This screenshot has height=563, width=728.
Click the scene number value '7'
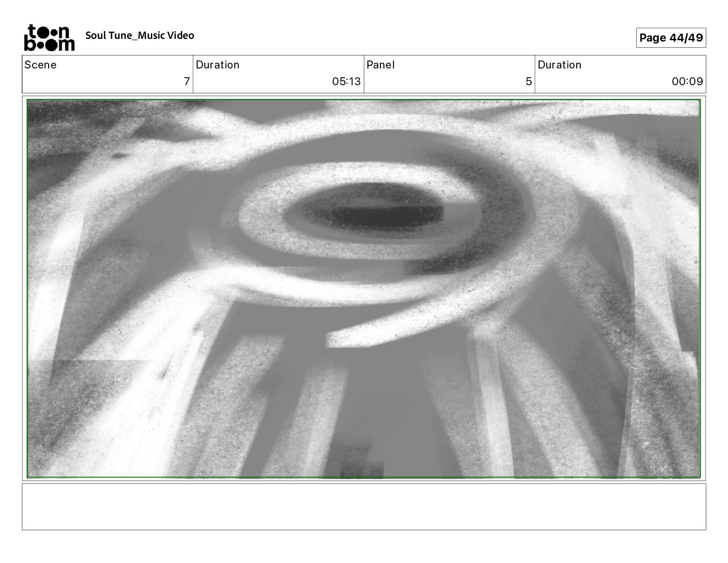click(187, 81)
